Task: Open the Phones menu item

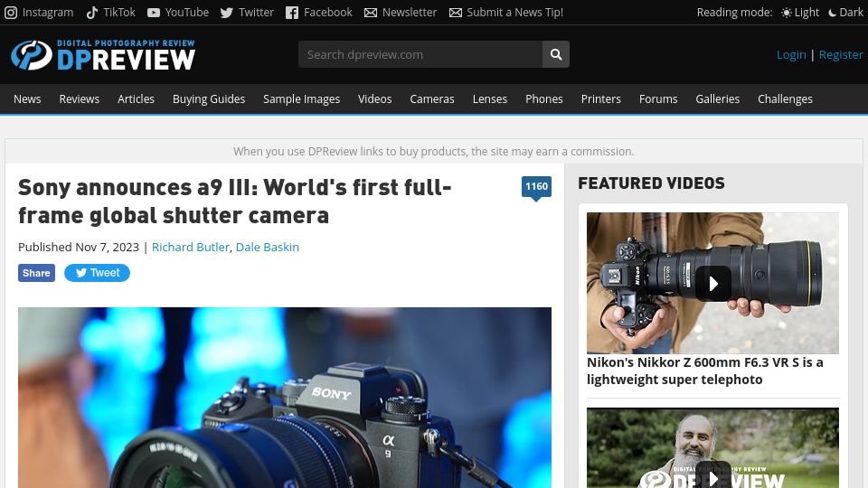Action: point(543,99)
